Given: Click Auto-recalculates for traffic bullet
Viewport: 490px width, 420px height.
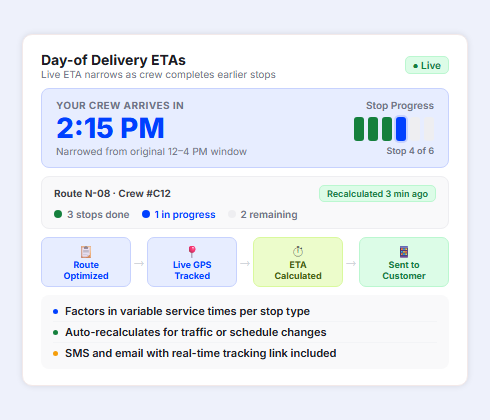Looking at the screenshot, I should coord(196,332).
